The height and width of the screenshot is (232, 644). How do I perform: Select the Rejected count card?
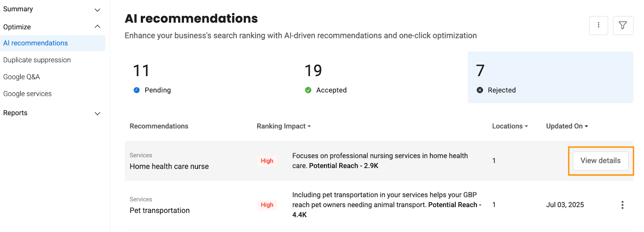coord(551,77)
